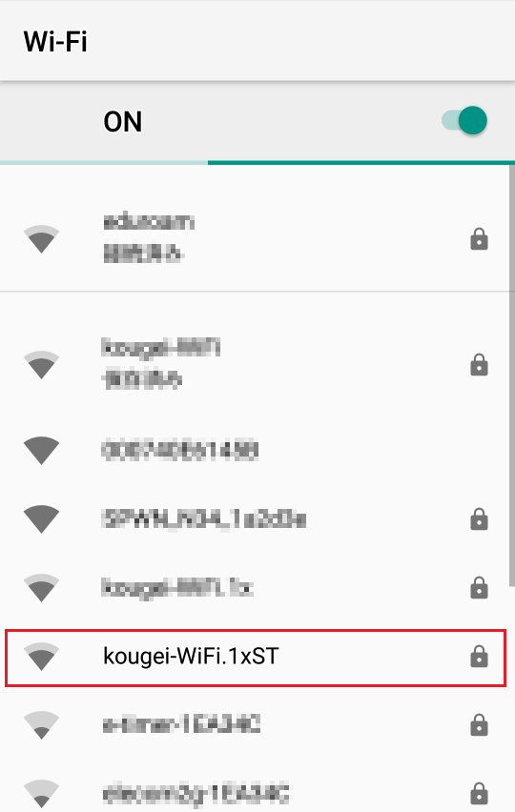Screen dimensions: 515x812
Task: Select the kougei-WiFi.1xST network
Action: [256, 658]
